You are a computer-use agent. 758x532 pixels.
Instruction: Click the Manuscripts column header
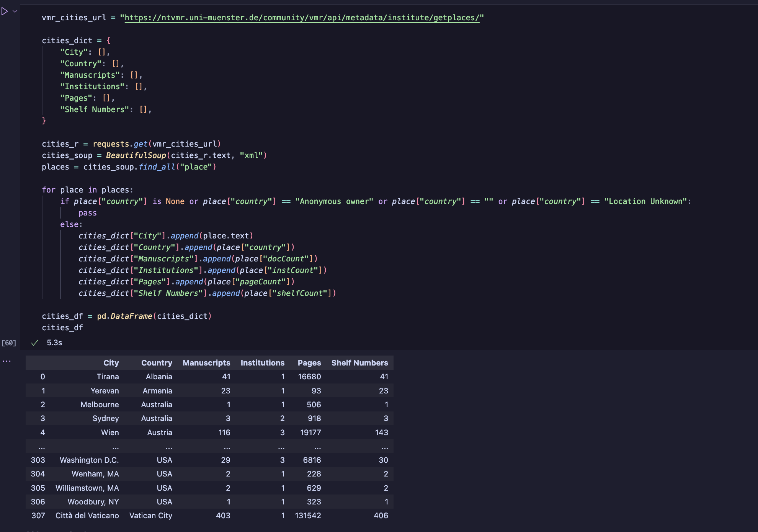click(x=206, y=363)
